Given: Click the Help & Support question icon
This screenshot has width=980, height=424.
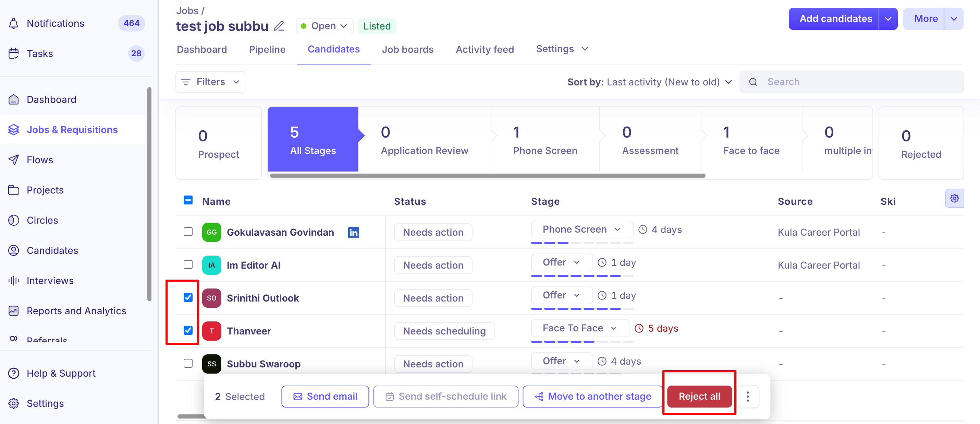Looking at the screenshot, I should click(14, 373).
